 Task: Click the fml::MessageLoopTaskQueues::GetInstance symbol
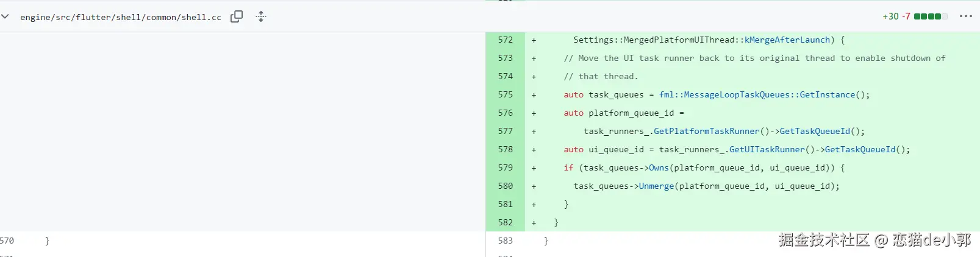pyautogui.click(x=757, y=94)
